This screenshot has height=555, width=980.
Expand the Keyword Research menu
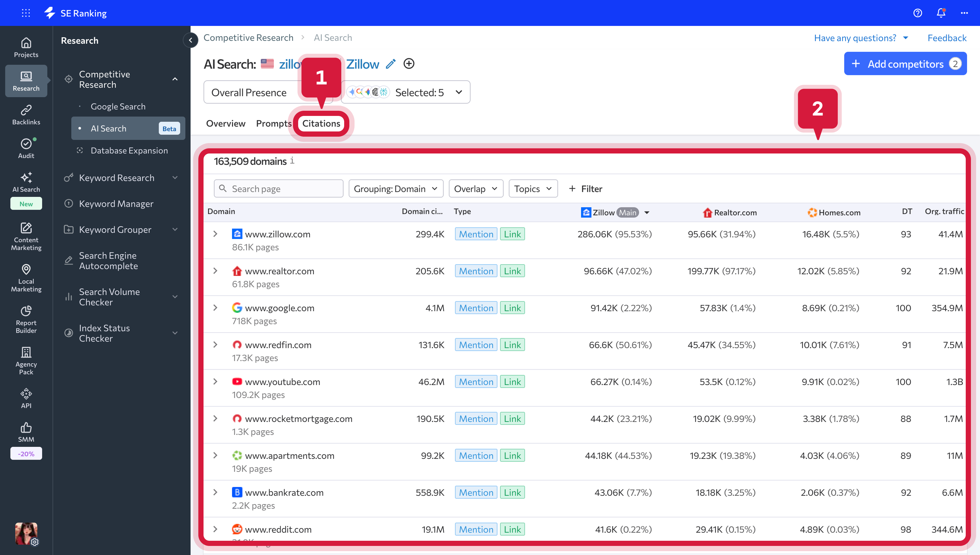point(175,178)
